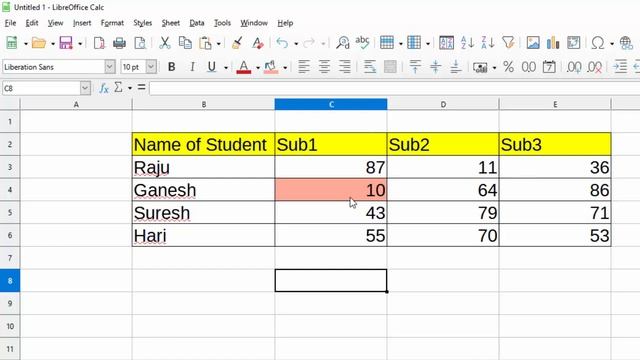This screenshot has width=640, height=360.
Task: Click the New spreadsheet icon
Action: click(12, 42)
